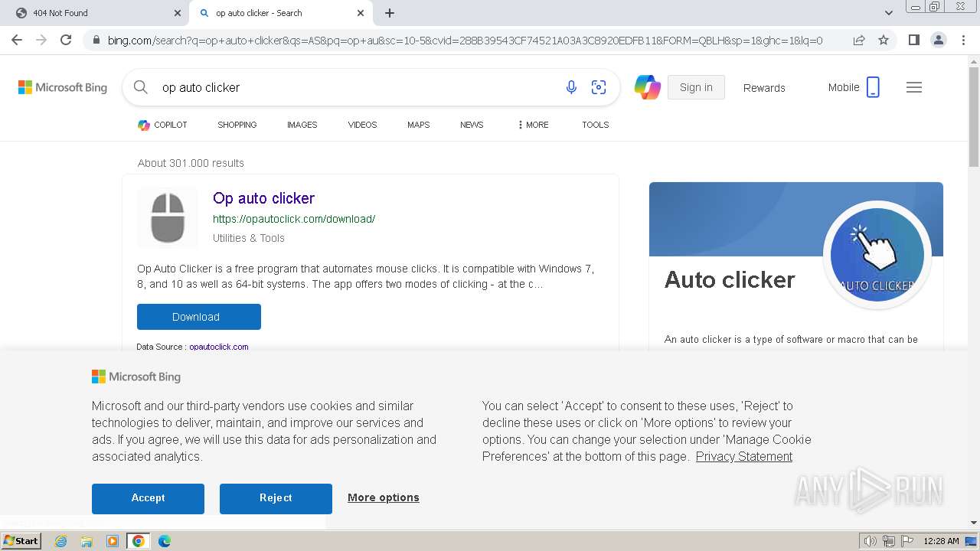
Task: Select the IMAGES search tab
Action: click(302, 125)
